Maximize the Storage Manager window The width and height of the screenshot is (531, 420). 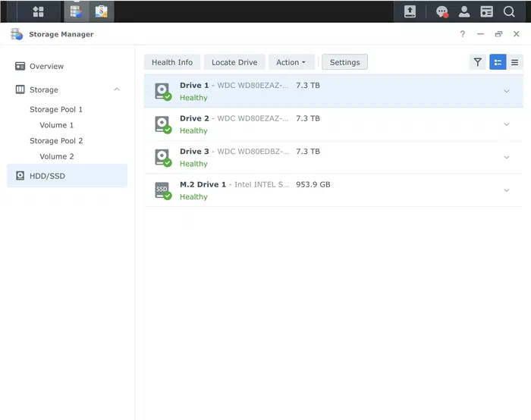[498, 34]
